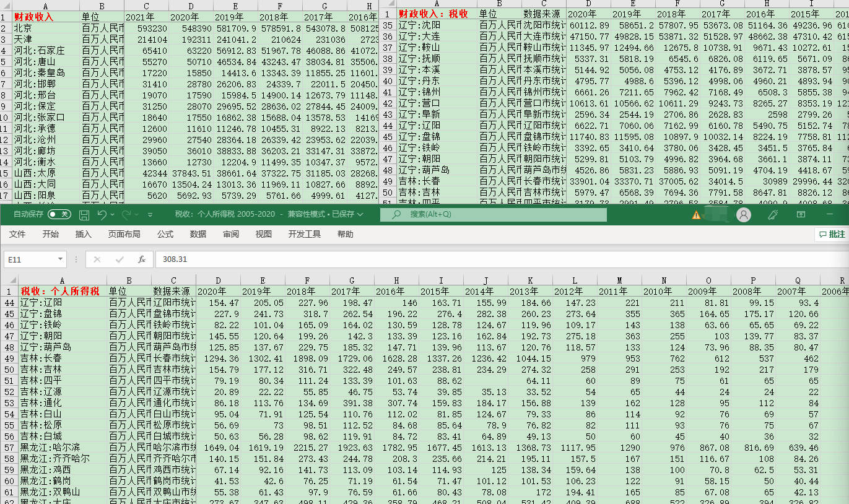This screenshot has width=849, height=504.
Task: Click the Cancel X icon in the formula bar
Action: tap(97, 259)
